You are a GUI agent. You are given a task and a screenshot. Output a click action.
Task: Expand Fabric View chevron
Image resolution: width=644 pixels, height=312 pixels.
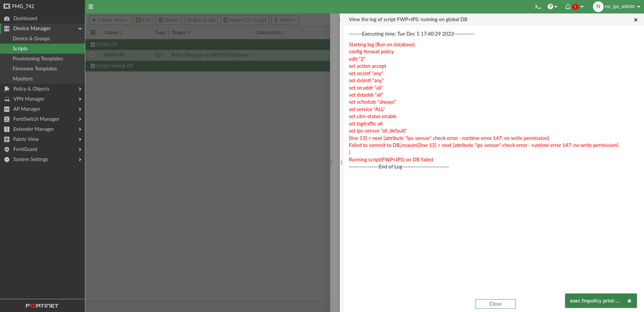coord(80,139)
